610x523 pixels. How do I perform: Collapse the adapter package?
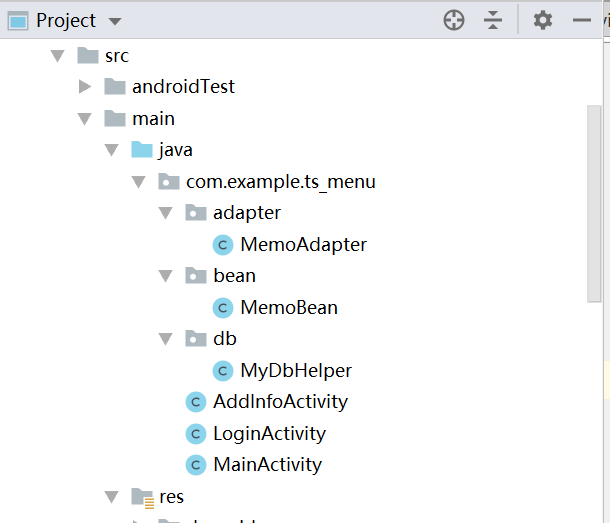(x=165, y=213)
